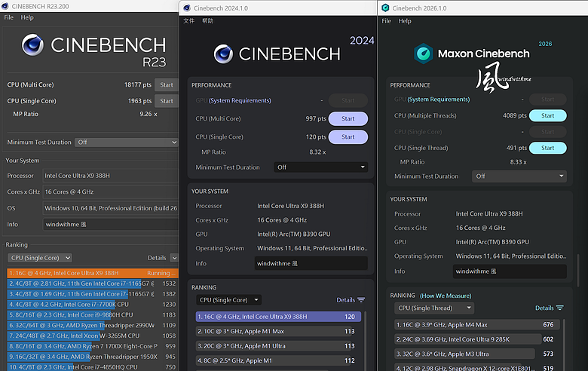This screenshot has width=588, height=371.
Task: Click the Intel Arc B390 GPU value in Cinebench 2024
Action: point(294,234)
